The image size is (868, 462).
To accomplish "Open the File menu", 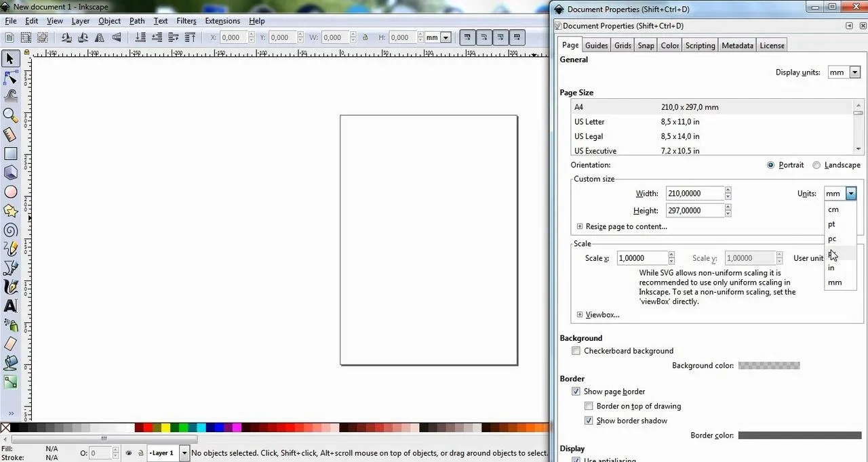I will [11, 21].
